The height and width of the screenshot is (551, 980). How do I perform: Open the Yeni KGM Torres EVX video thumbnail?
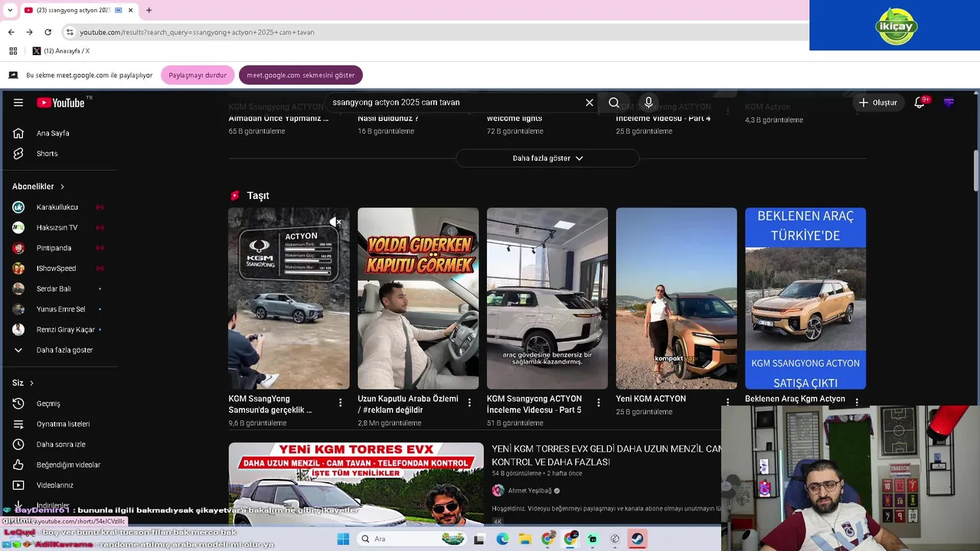[x=356, y=484]
